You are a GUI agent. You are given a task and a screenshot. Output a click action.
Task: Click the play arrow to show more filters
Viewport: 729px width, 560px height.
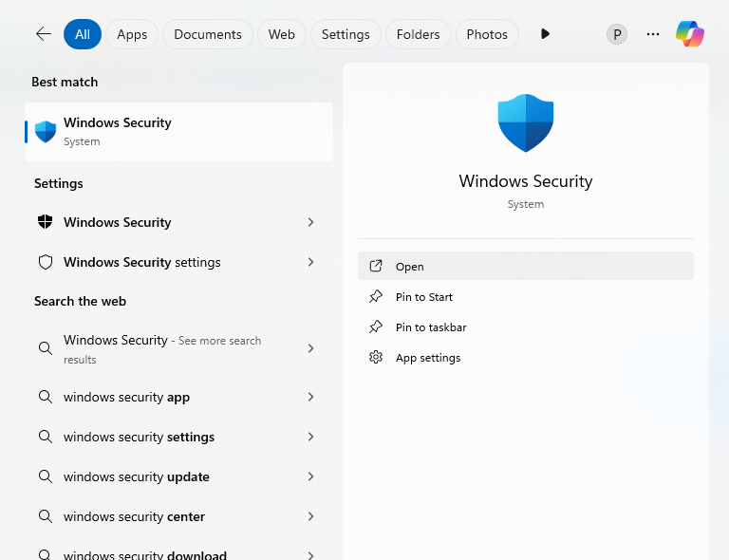(x=545, y=34)
